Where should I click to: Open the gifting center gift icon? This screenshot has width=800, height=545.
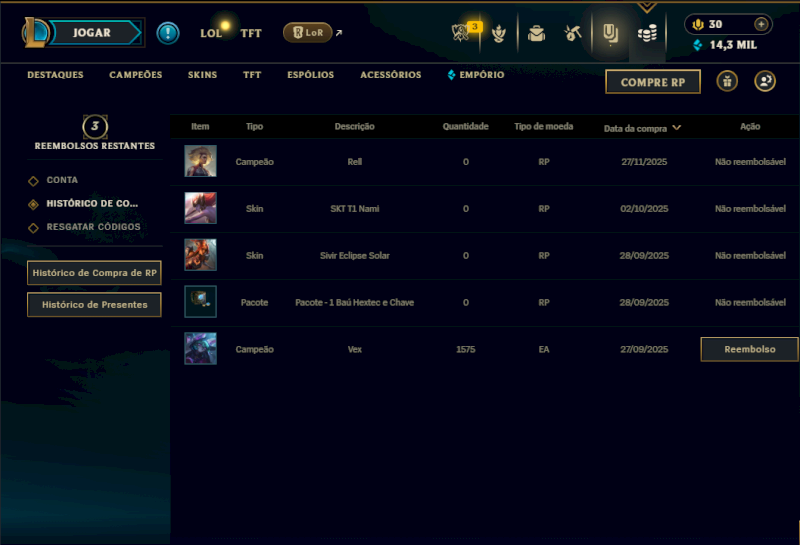(x=727, y=81)
